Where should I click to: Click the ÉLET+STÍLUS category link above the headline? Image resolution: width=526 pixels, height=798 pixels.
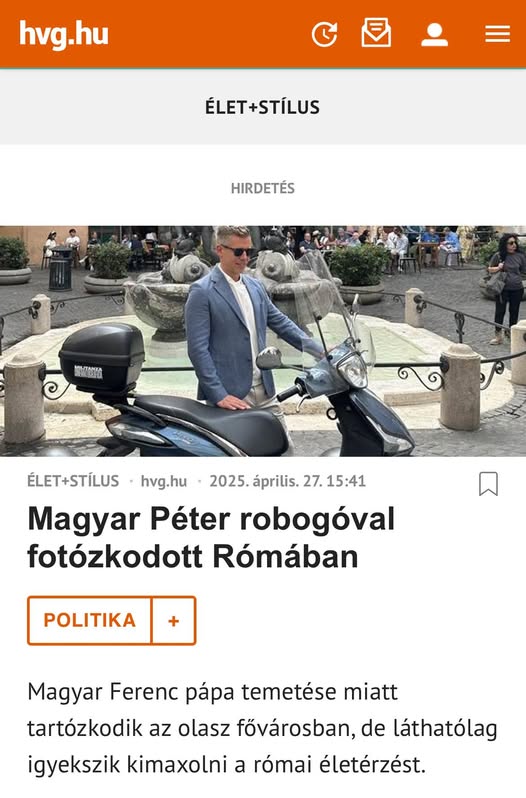73,481
